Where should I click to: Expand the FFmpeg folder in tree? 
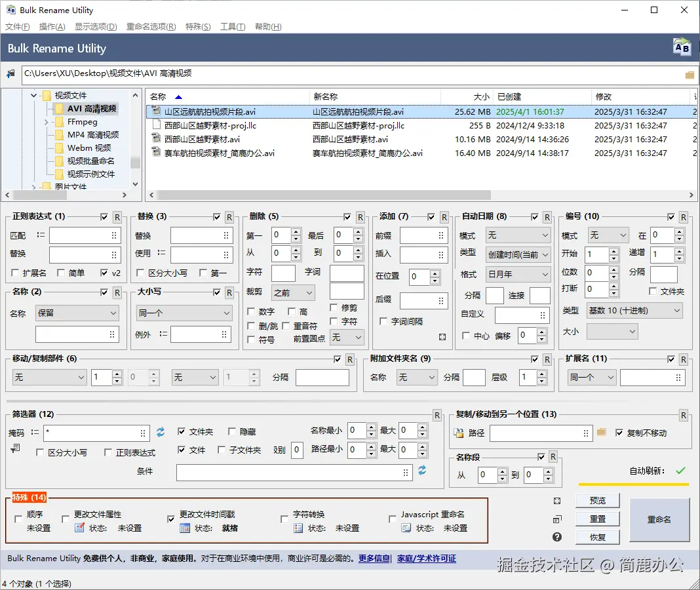click(x=46, y=121)
